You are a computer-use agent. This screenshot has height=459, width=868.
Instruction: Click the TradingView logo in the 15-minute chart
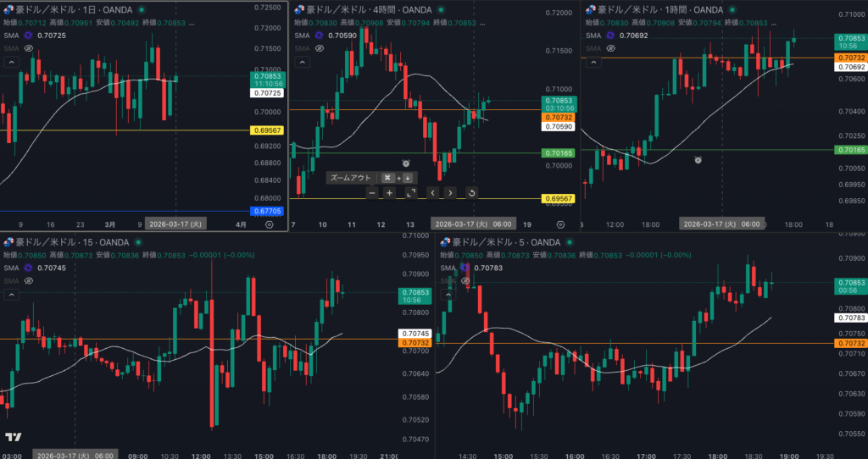tap(13, 437)
